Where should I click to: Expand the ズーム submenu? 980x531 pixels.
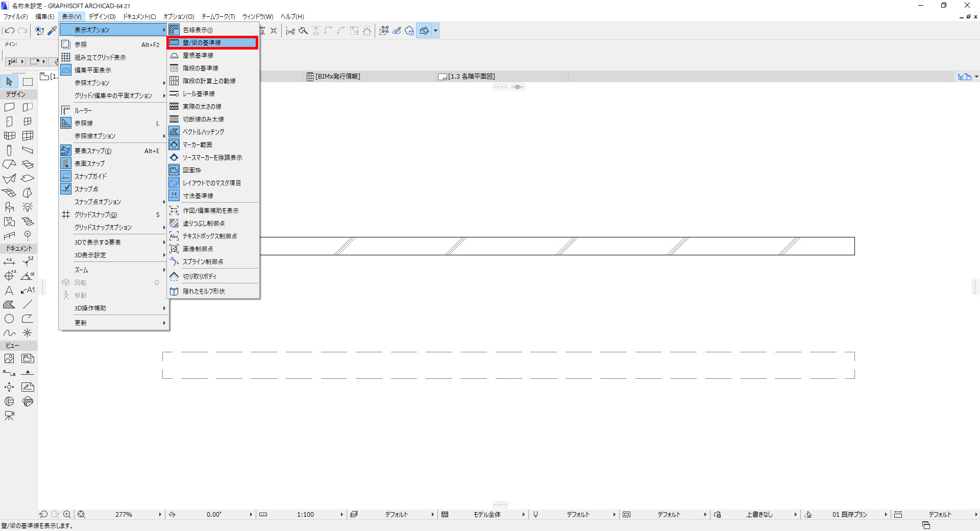114,270
